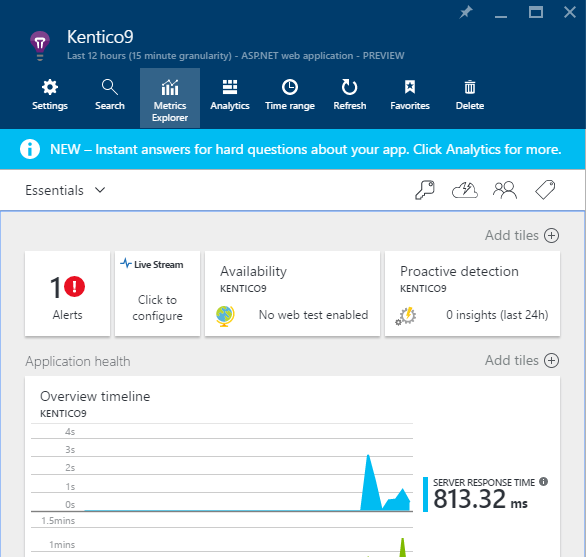Click the Server Response Time info icon
586x557 pixels.
click(x=544, y=482)
